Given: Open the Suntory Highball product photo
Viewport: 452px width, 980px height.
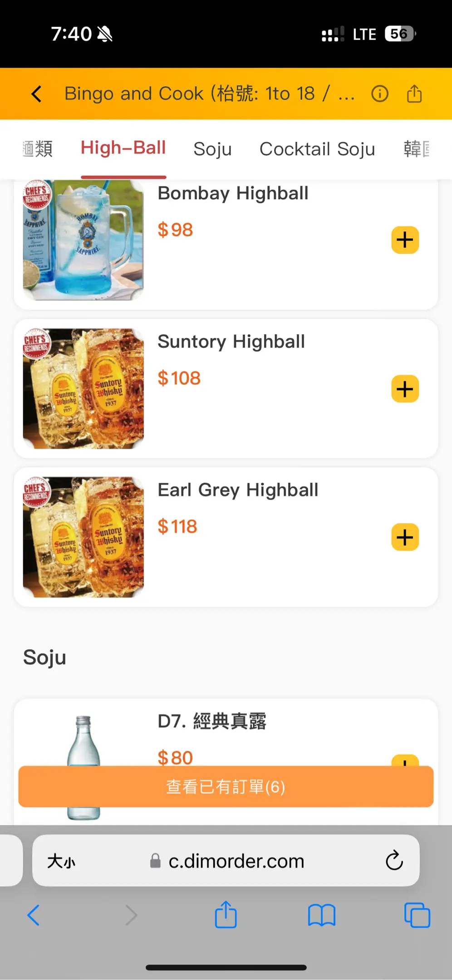Looking at the screenshot, I should click(x=84, y=389).
